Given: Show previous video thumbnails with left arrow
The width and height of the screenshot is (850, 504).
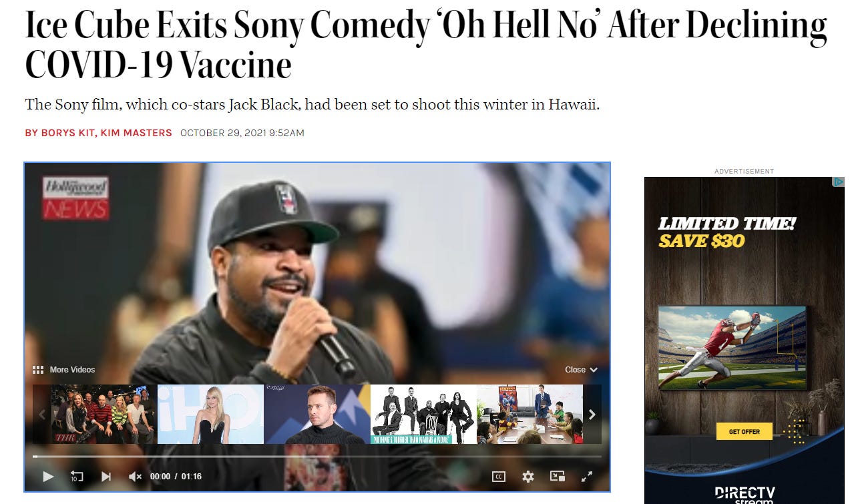Looking at the screenshot, I should click(41, 415).
